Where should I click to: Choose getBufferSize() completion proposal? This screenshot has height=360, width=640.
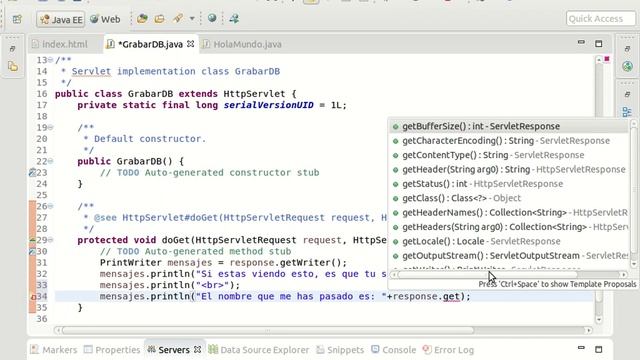(x=509, y=127)
